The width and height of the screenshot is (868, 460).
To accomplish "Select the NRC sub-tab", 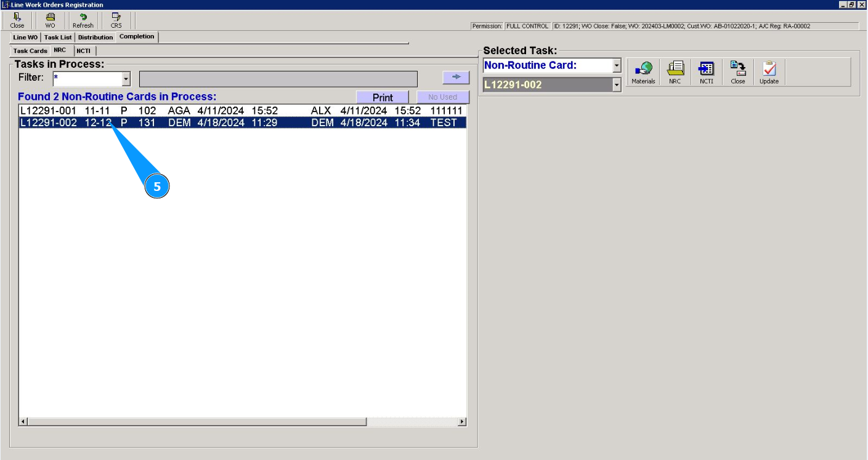I will [x=60, y=50].
